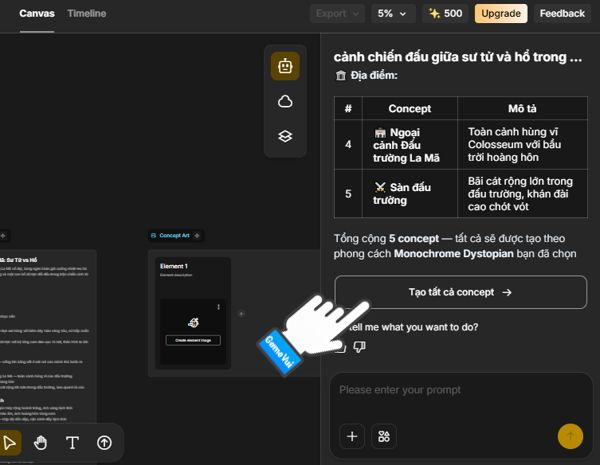
Task: Open the shapes grid icon in prompt box
Action: pyautogui.click(x=384, y=436)
